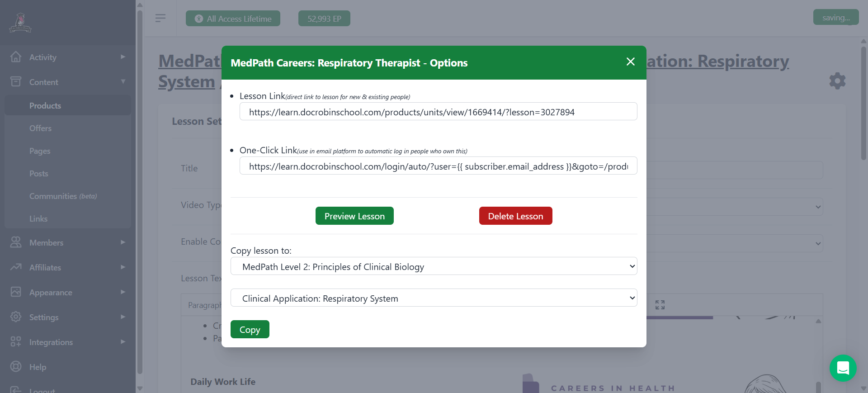Toggle the hamburger sidebar menu icon
Screen dimensions: 868x393
(160, 18)
